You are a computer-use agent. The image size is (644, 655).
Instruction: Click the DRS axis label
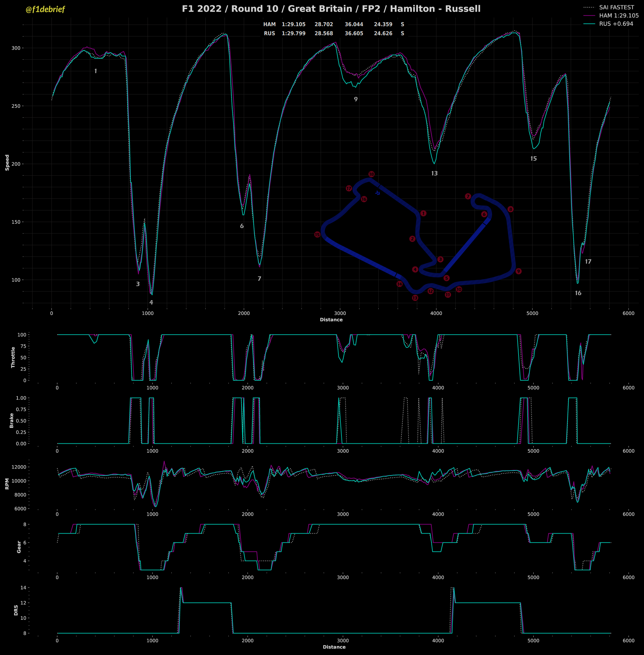point(16,610)
